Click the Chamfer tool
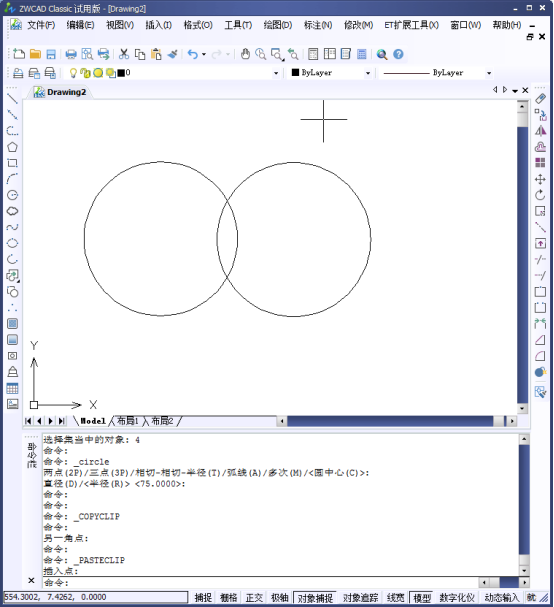The height and width of the screenshot is (607, 554). click(540, 340)
